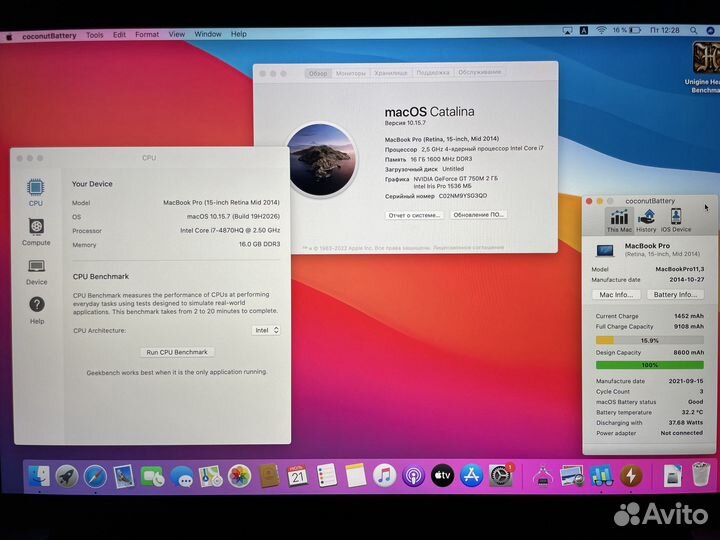Open iOS Device view in coconutBattery

pos(675,220)
